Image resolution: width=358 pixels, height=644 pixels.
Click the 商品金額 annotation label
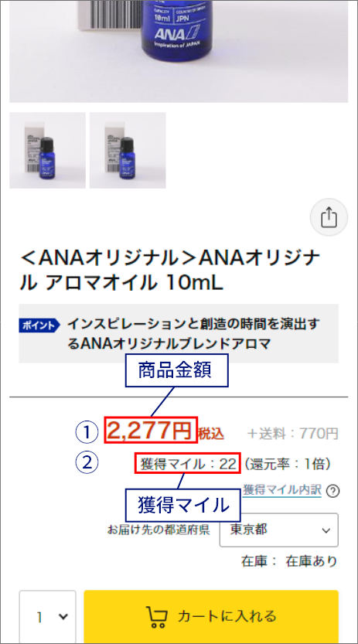[x=176, y=370]
